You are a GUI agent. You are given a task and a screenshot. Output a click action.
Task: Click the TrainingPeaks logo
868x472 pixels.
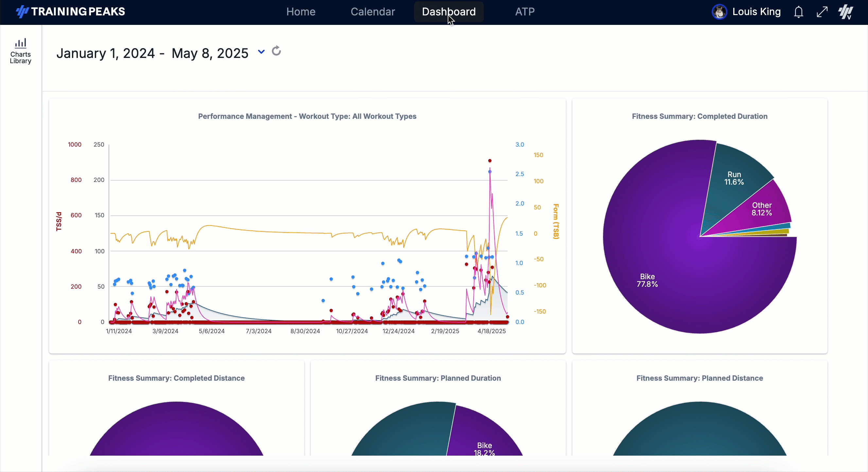coord(70,11)
